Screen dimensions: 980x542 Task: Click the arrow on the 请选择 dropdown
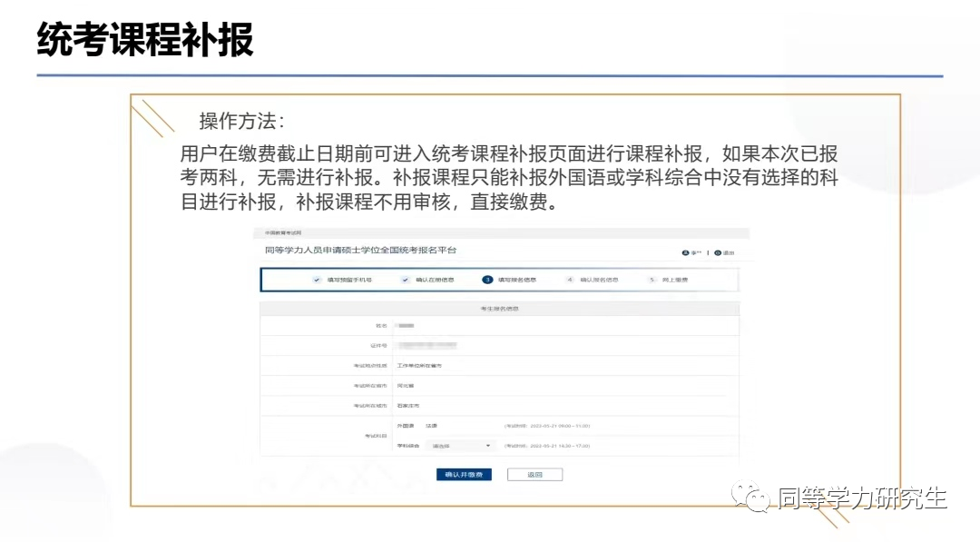click(x=489, y=446)
